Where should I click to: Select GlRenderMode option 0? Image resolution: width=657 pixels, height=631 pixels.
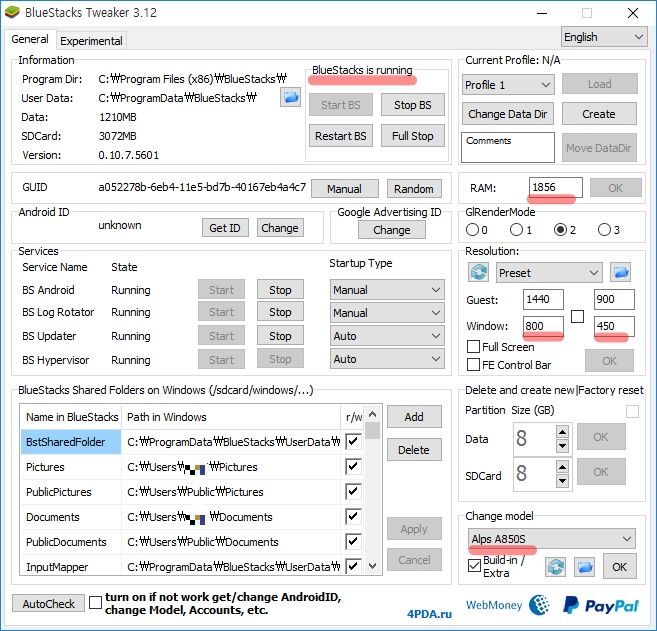(472, 230)
